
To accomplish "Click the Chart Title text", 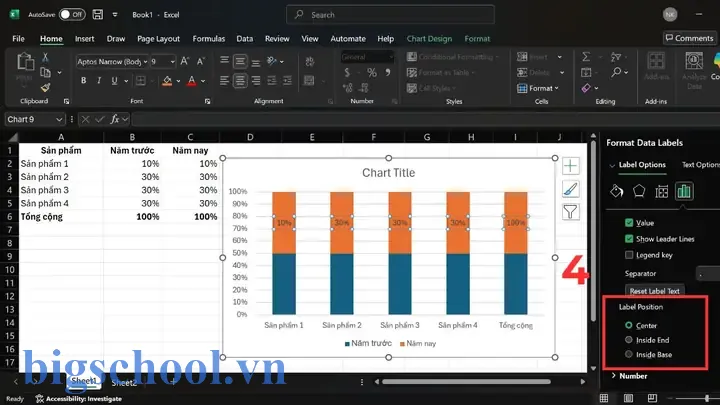I will pos(388,173).
